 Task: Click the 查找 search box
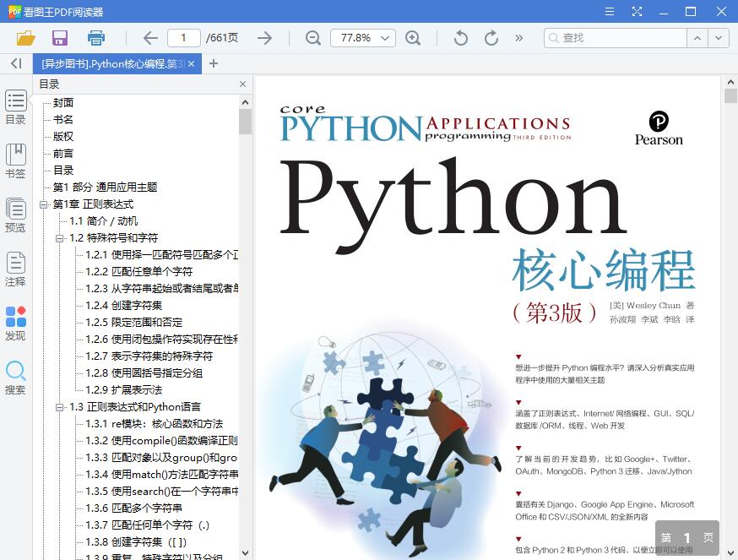click(x=616, y=38)
